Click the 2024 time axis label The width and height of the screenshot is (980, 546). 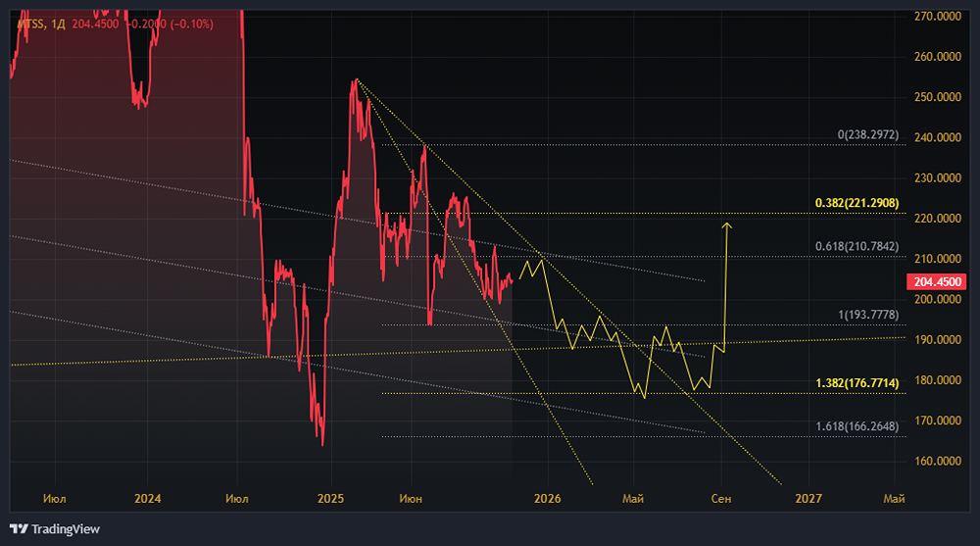pyautogui.click(x=148, y=499)
